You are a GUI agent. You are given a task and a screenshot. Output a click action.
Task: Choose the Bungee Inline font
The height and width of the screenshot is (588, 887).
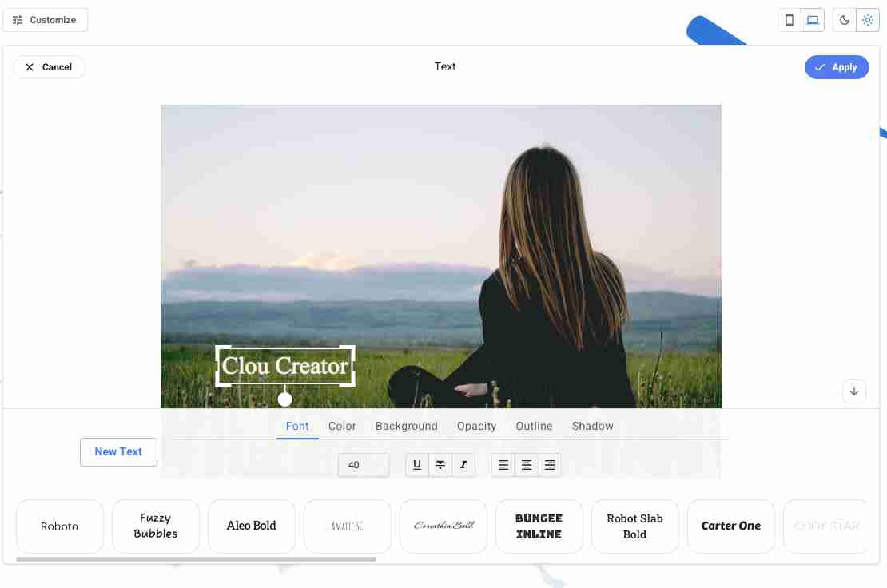(539, 526)
